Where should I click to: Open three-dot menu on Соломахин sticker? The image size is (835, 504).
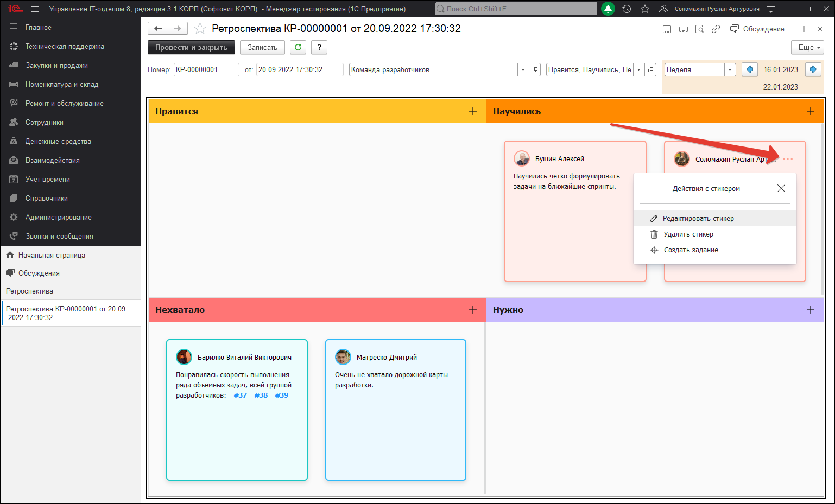pos(788,159)
